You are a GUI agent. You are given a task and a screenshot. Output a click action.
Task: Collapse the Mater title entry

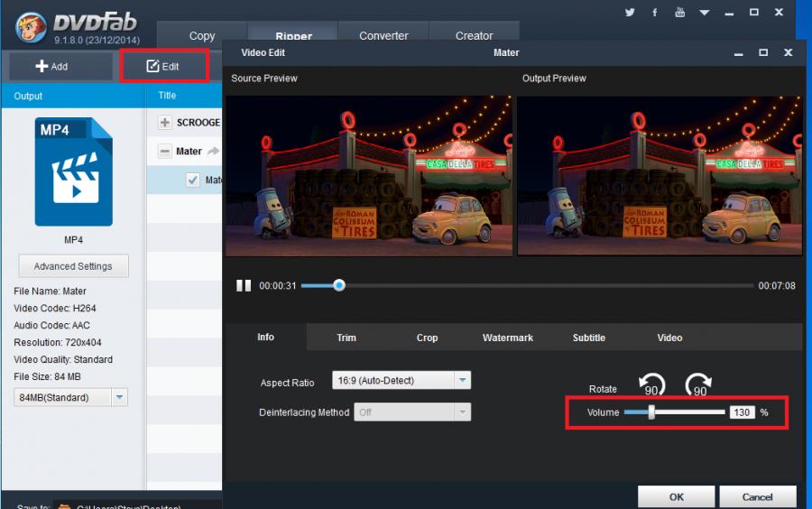(165, 152)
